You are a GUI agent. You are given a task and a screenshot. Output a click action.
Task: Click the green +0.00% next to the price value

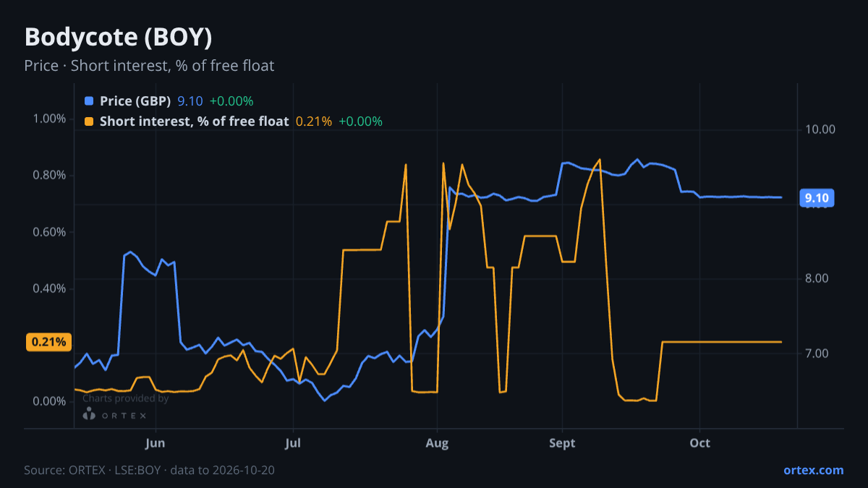[x=231, y=101]
